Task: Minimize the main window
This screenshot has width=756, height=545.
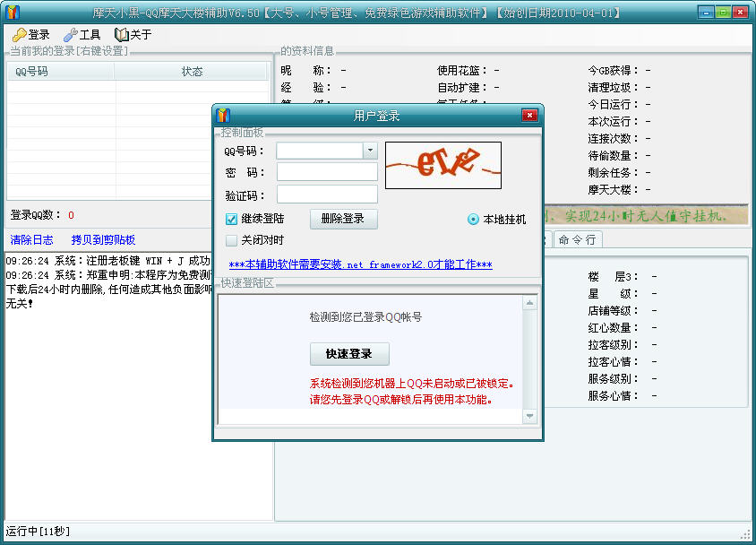Action: click(706, 13)
